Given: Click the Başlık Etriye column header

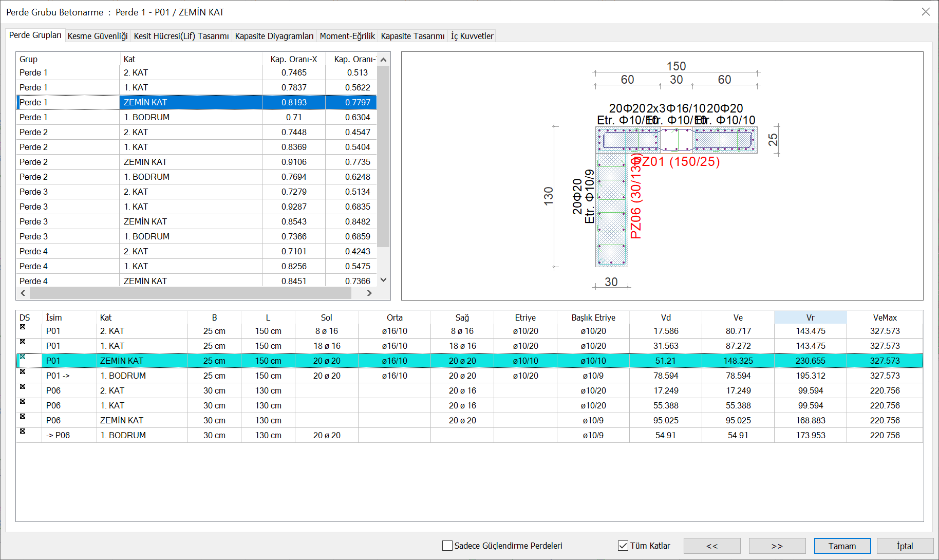Looking at the screenshot, I should click(593, 318).
